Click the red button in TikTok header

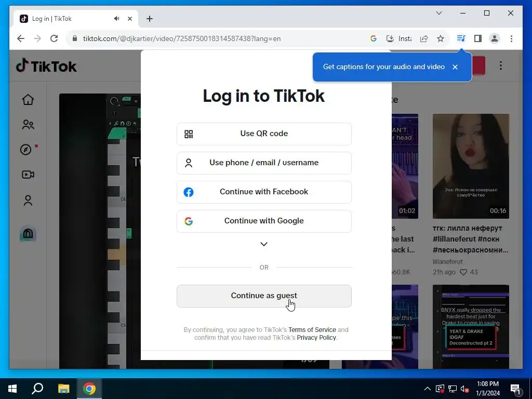coord(478,65)
